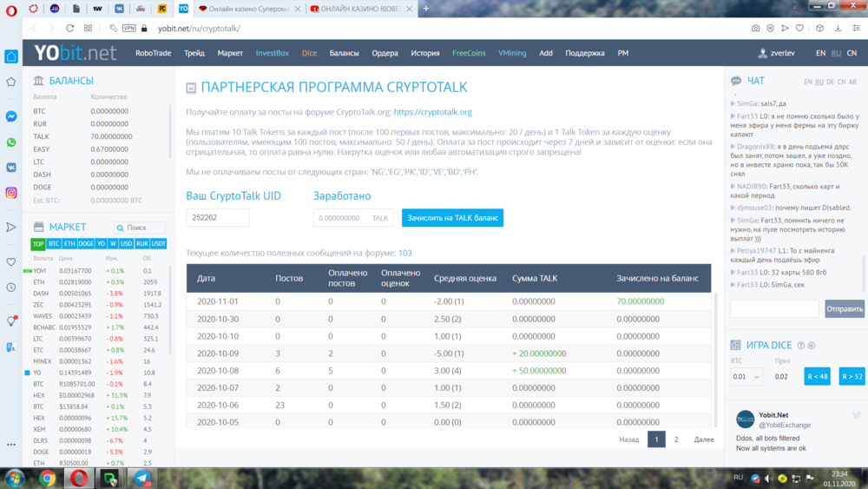Screen dimensions: 868x489
Task: Take snapshot with camera icon
Action: (x=756, y=29)
